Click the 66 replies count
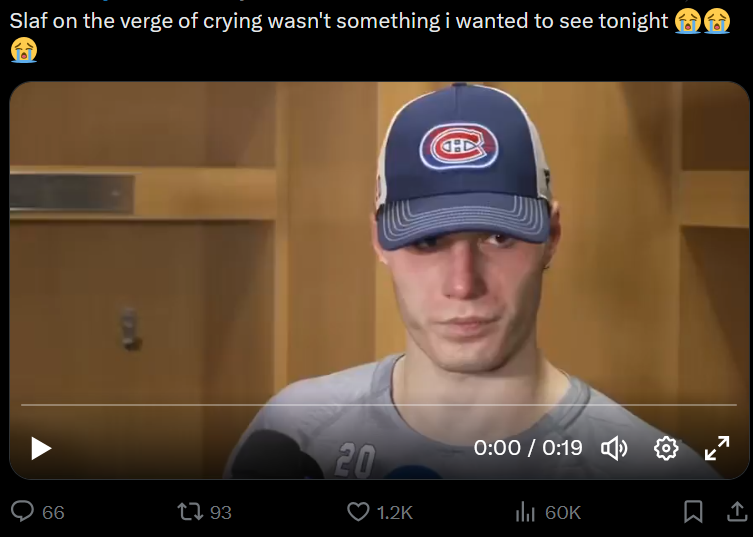The width and height of the screenshot is (753, 537). (x=53, y=512)
